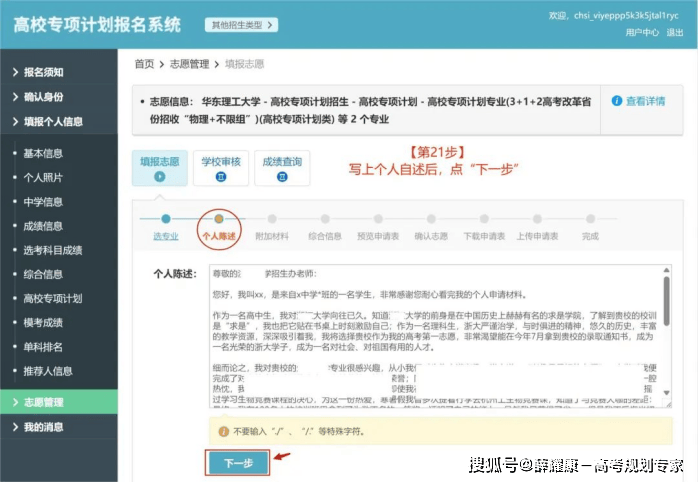Click the 个人陈述 scrollbar thumb
Image resolution: width=698 pixels, height=482 pixels.
(x=666, y=301)
